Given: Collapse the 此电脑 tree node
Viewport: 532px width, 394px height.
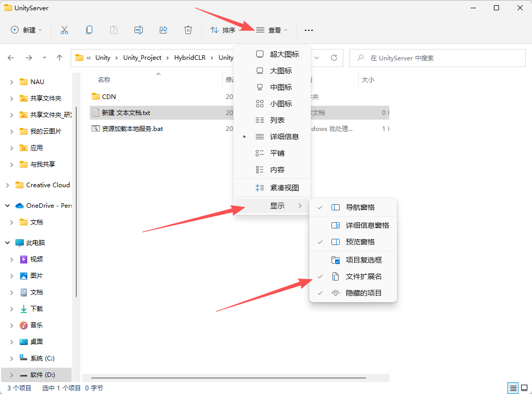Looking at the screenshot, I should 7,243.
